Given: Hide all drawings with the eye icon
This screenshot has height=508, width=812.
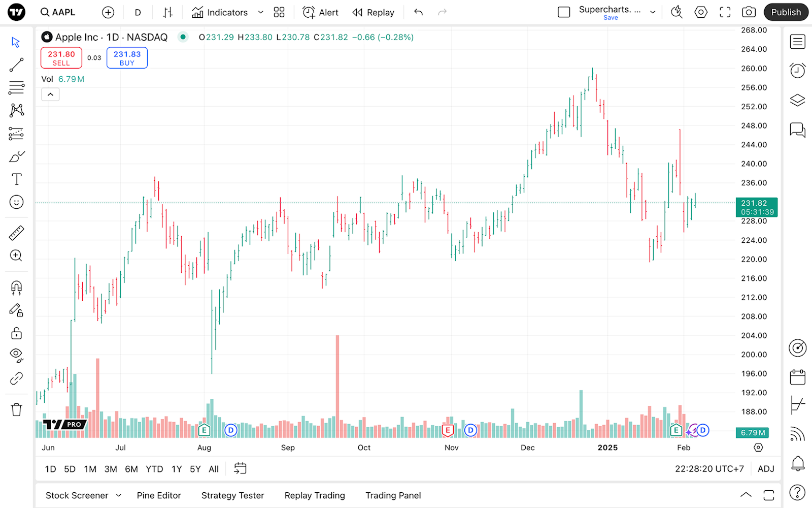Looking at the screenshot, I should click(x=16, y=355).
